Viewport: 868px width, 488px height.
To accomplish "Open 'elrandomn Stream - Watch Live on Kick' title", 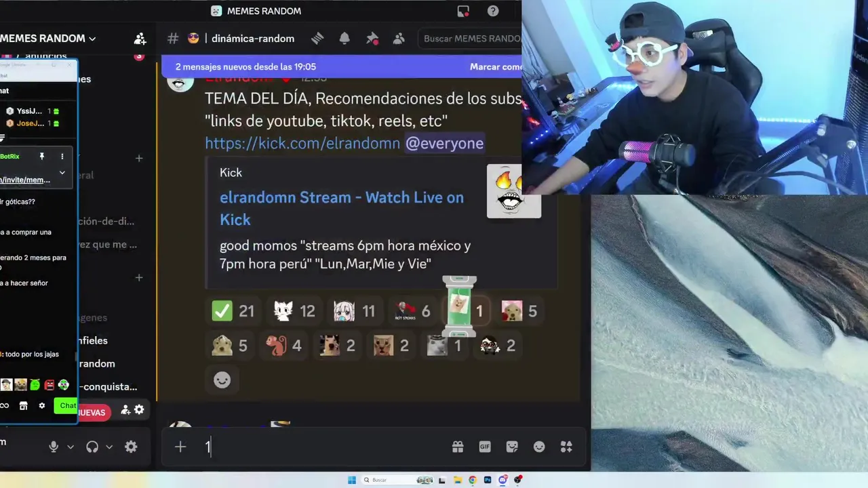I will coord(342,208).
